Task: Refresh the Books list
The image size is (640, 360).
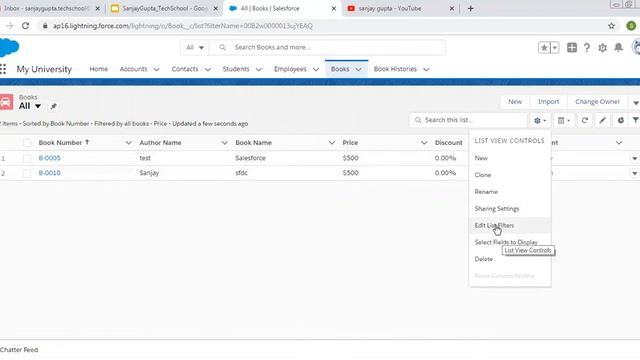Action: (585, 120)
